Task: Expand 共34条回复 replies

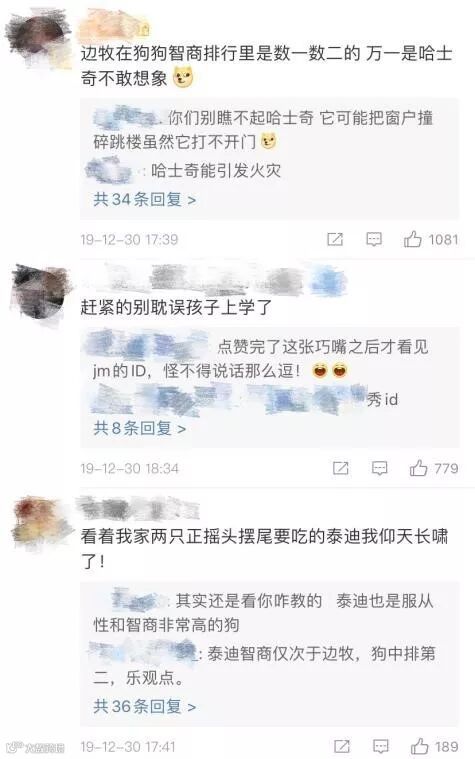Action: (x=145, y=199)
